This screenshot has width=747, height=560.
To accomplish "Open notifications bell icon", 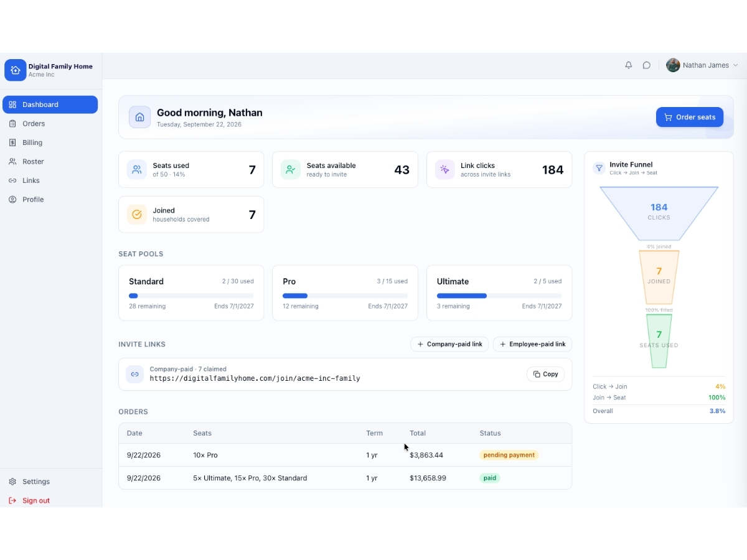I will pos(629,65).
